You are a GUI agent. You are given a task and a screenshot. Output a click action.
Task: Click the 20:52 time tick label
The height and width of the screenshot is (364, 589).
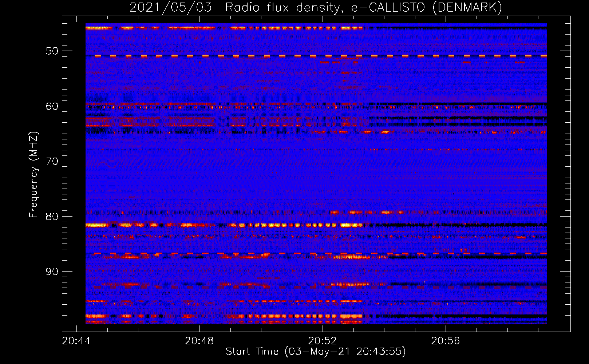(x=323, y=341)
